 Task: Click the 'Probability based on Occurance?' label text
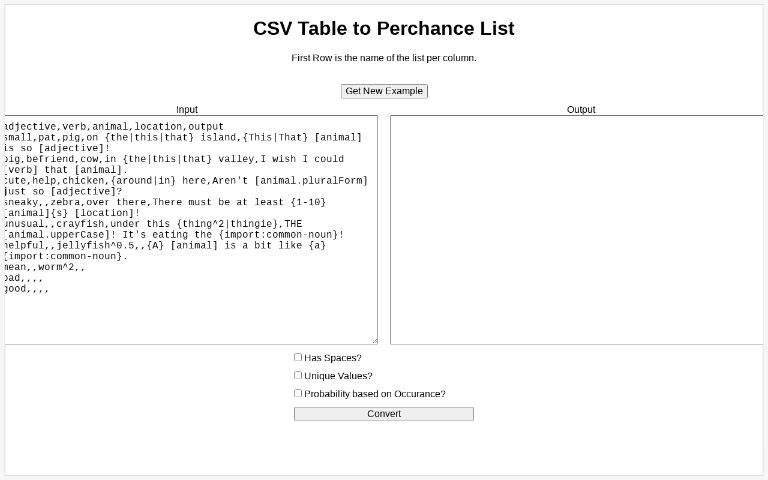pyautogui.click(x=375, y=394)
